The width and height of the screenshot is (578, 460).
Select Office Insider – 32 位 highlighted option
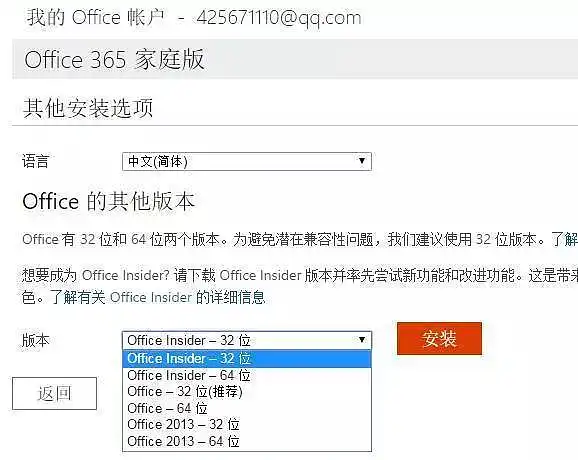(x=247, y=359)
